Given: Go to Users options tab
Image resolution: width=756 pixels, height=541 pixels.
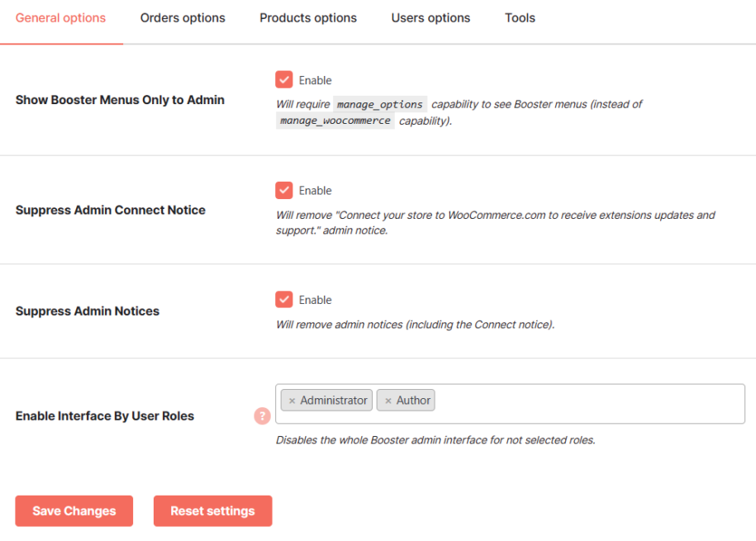Looking at the screenshot, I should point(430,18).
